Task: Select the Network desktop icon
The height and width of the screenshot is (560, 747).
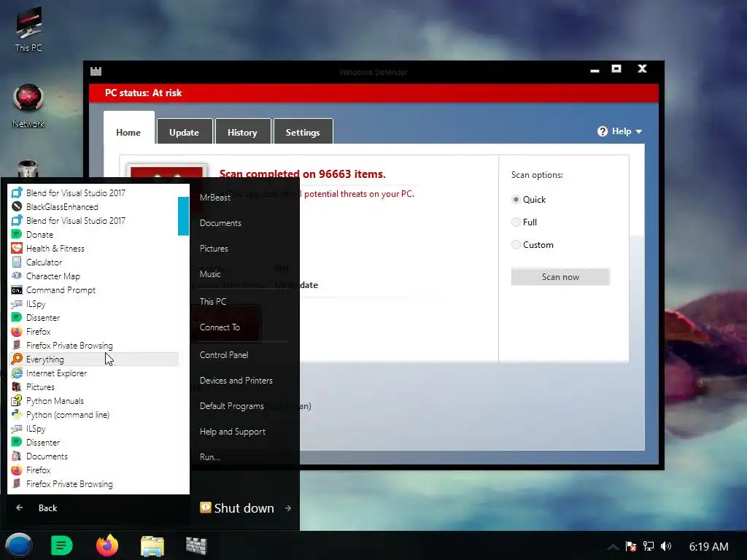Action: [x=28, y=106]
